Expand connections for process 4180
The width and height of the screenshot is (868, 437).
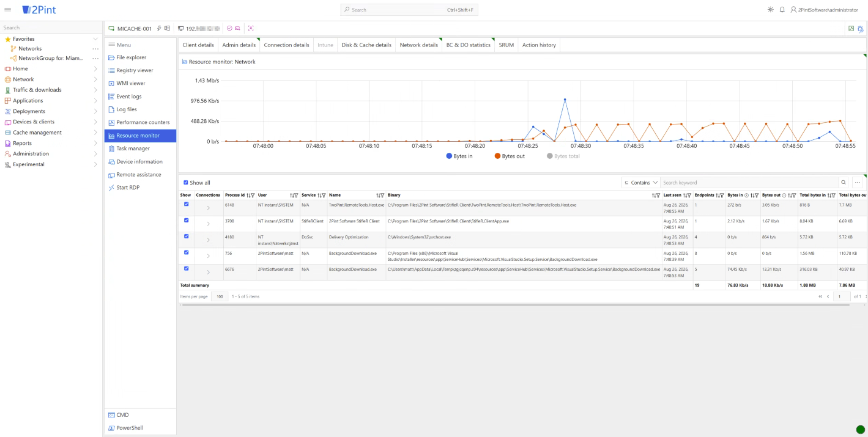[x=208, y=240]
